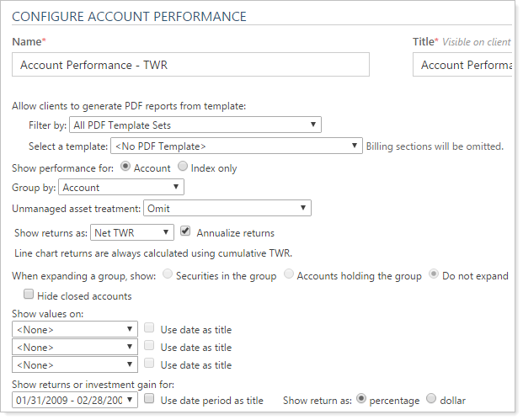Viewport: 523px width, 420px height.
Task: Open the third Show values on dropdown
Action: tap(75, 364)
